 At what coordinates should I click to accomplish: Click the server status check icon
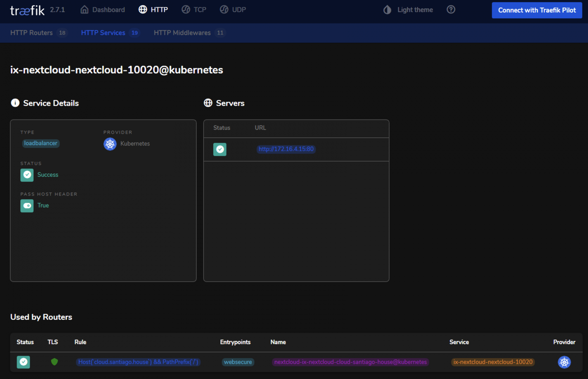220,149
